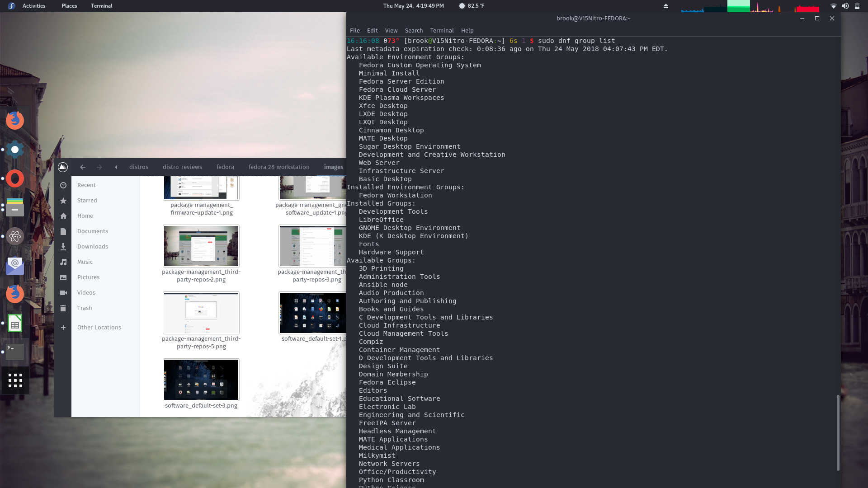Open Firefox icon just above Chromium gear
The height and width of the screenshot is (488, 868).
pos(15,120)
